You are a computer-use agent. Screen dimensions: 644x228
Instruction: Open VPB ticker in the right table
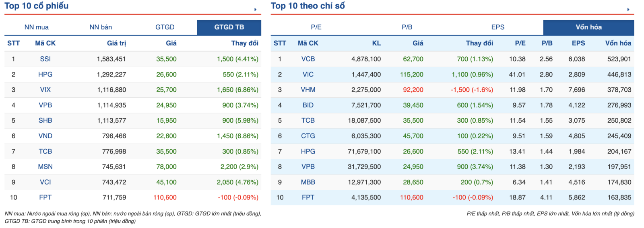click(x=308, y=166)
